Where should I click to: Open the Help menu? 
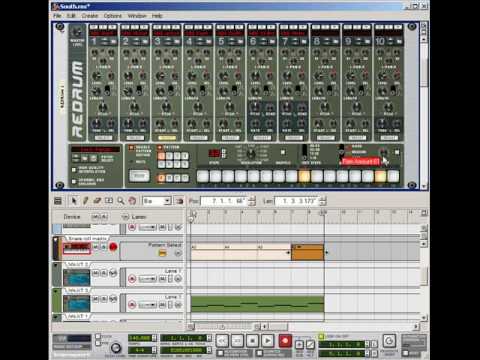coord(157,16)
